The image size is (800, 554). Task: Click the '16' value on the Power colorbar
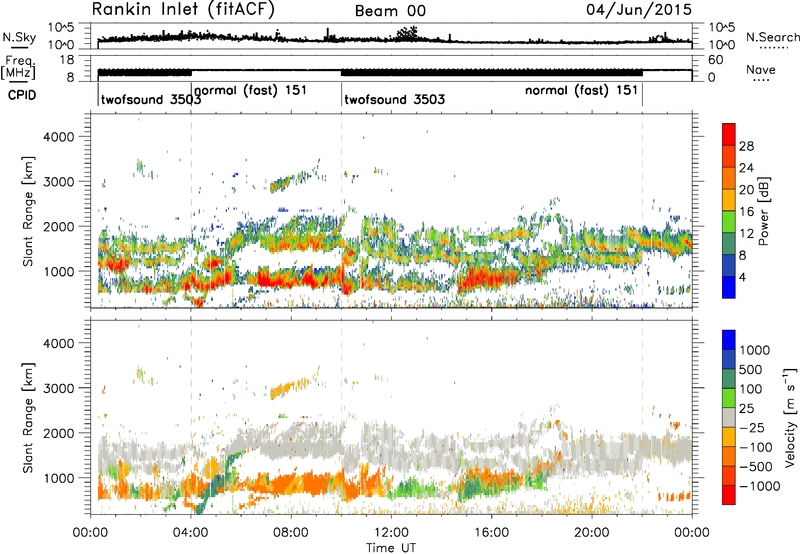pyautogui.click(x=746, y=212)
